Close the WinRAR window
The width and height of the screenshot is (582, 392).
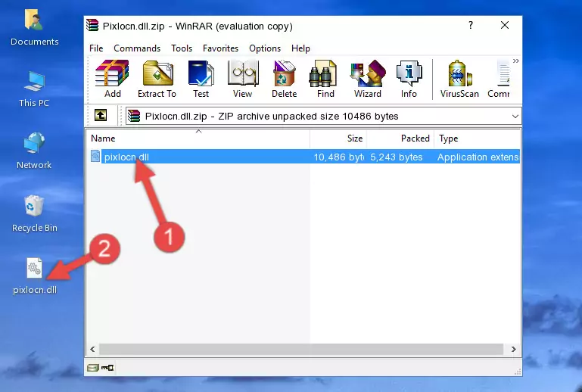[504, 25]
